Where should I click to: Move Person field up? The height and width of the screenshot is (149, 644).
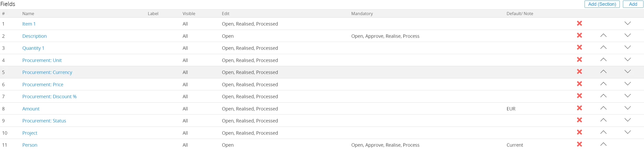point(603,144)
